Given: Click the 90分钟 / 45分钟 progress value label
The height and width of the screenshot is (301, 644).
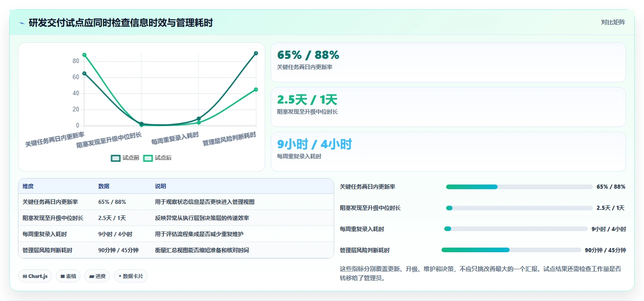Looking at the screenshot, I should 605,250.
